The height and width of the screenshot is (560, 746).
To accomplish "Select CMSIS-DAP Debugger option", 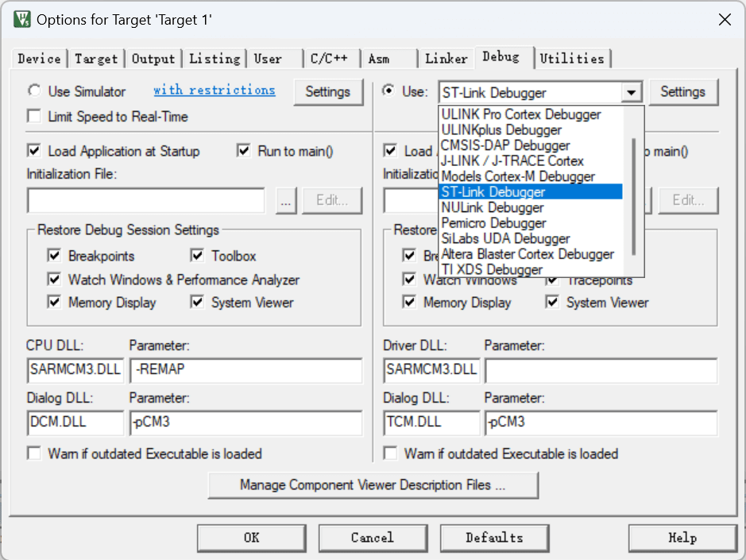I will pos(531,145).
